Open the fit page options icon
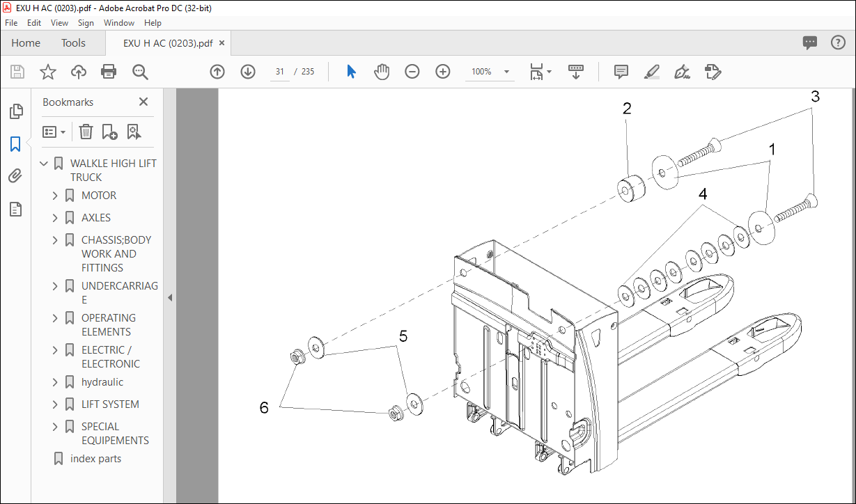 [540, 72]
